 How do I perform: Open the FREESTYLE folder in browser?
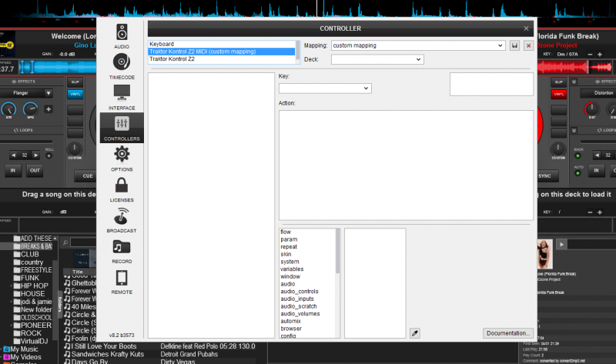point(36,270)
